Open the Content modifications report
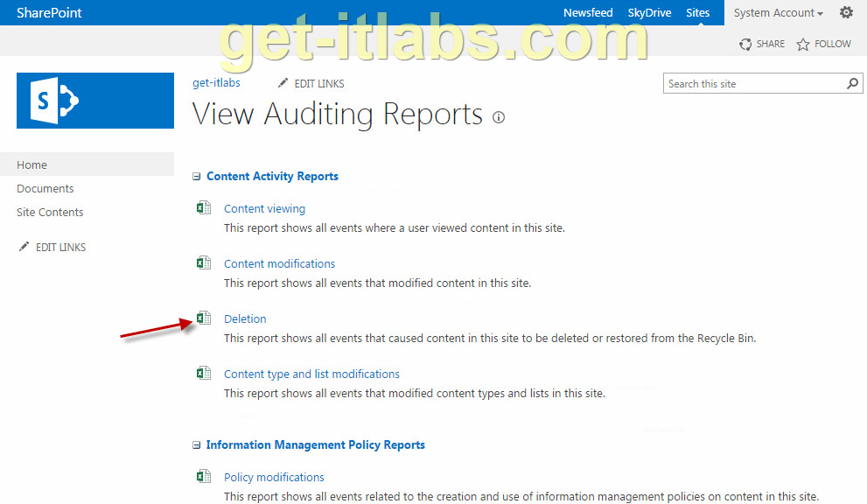Screen dimensions: 867x504 pyautogui.click(x=279, y=264)
